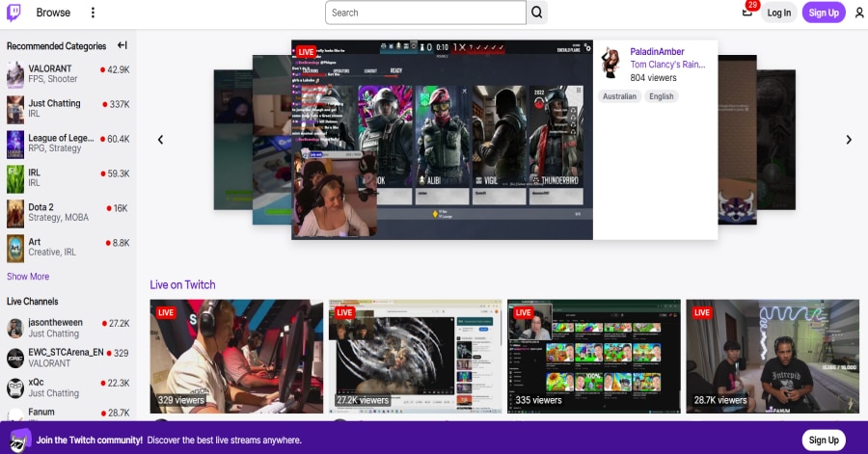Select the Just Chatting category

click(x=68, y=108)
